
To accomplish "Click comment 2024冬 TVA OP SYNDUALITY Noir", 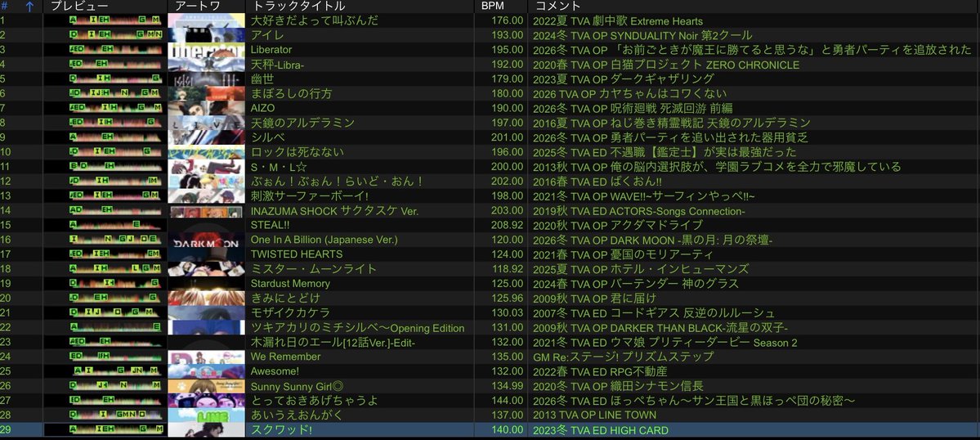I will click(x=642, y=36).
